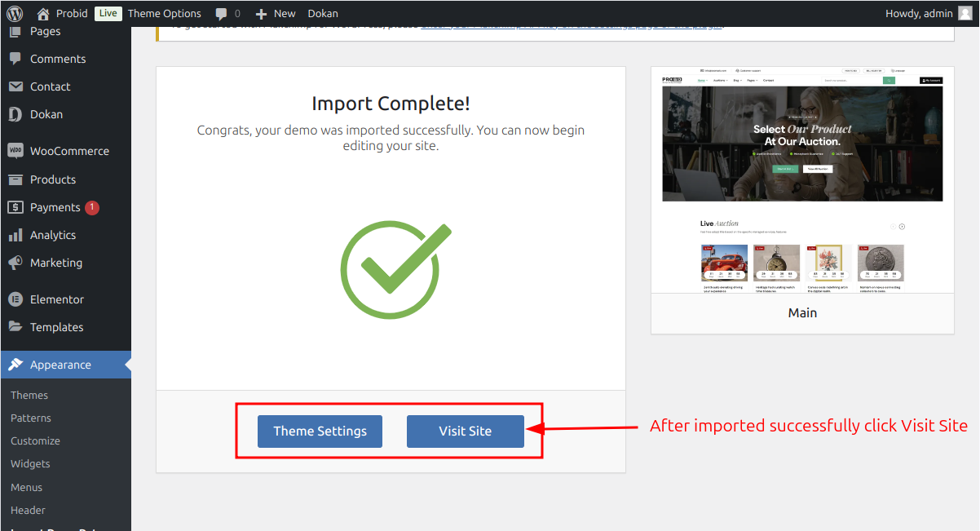Click the Mailchimp settings link in notice
The image size is (980, 531).
(x=571, y=25)
